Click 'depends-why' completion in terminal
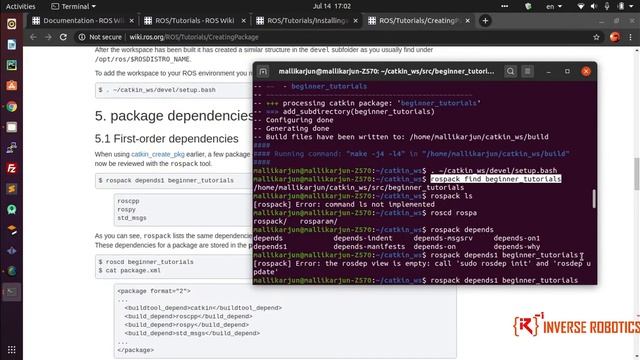The width and height of the screenshot is (640, 360). (517, 247)
